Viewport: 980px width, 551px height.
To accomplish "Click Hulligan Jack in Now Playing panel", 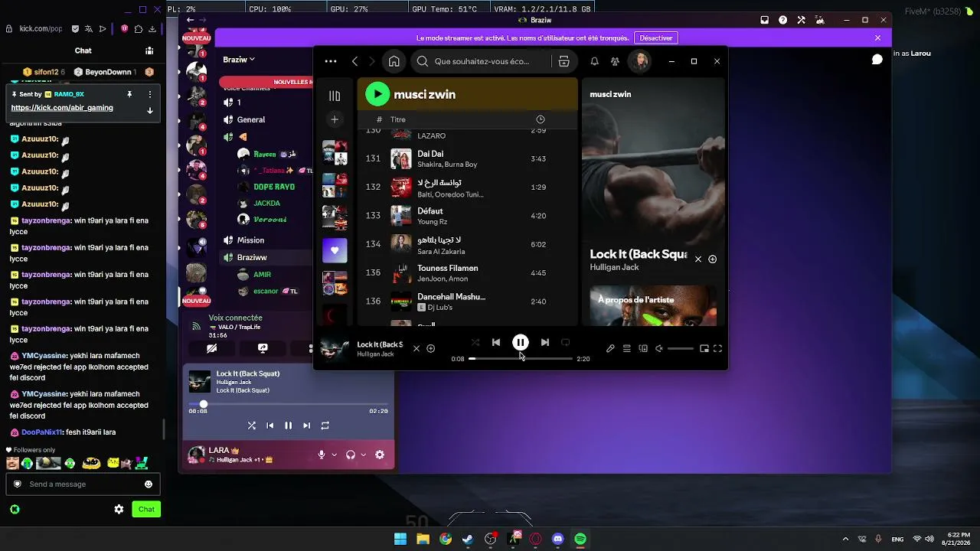I will click(x=614, y=267).
